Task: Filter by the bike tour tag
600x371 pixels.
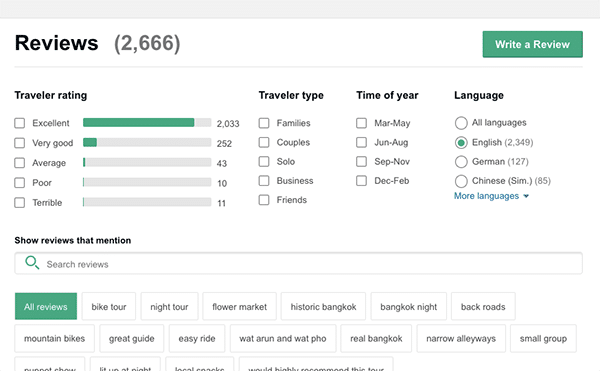Action: click(x=109, y=306)
